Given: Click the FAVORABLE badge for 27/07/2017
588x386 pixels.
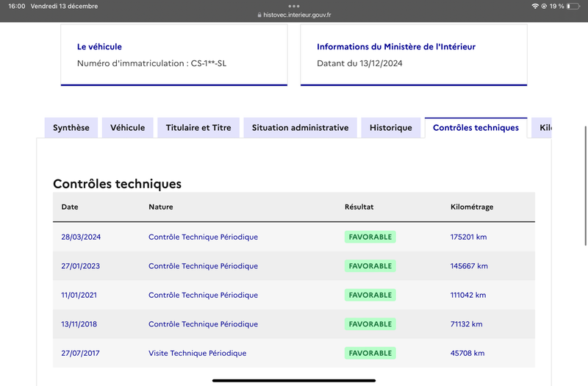Looking at the screenshot, I should pos(370,354).
